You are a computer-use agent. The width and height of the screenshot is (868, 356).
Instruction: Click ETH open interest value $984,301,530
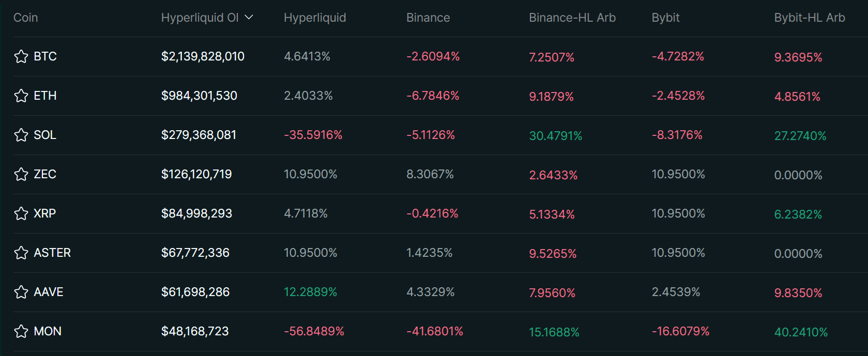click(x=199, y=96)
